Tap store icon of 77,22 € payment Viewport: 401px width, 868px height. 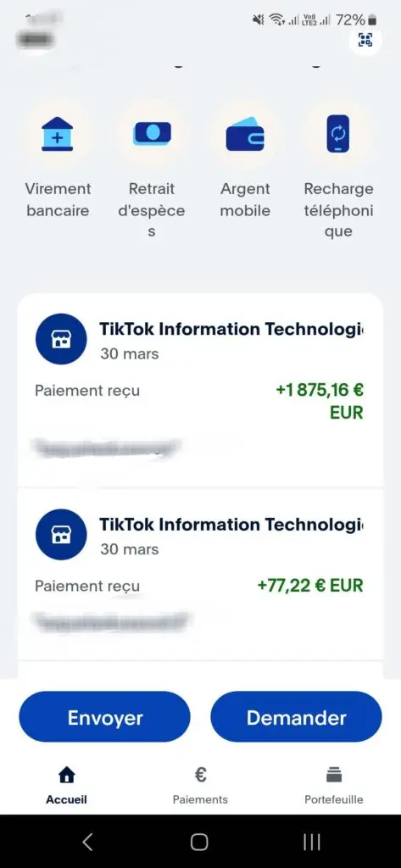pyautogui.click(x=61, y=534)
